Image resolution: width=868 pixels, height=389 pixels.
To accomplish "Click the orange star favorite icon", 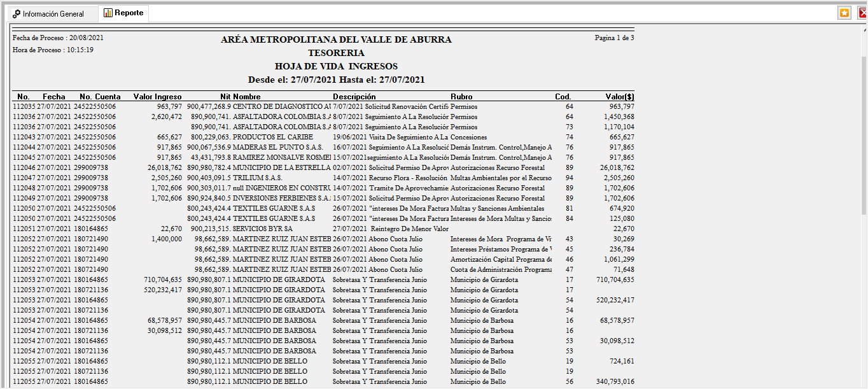I will [x=844, y=13].
